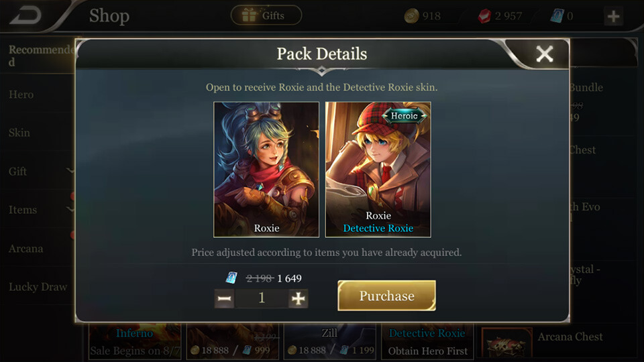Increase quantity with the plus button
The image size is (644, 362).
tap(298, 298)
